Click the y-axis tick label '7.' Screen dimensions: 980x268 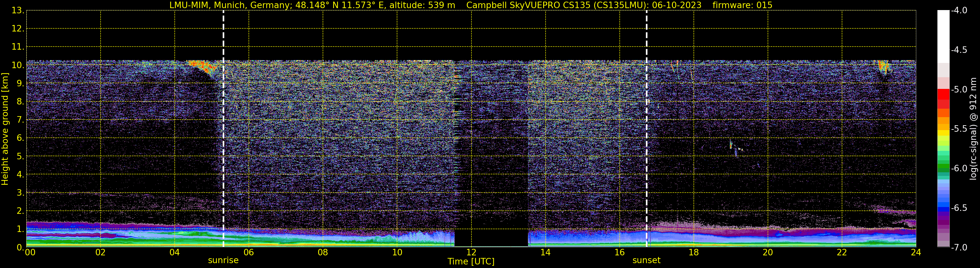tap(20, 120)
